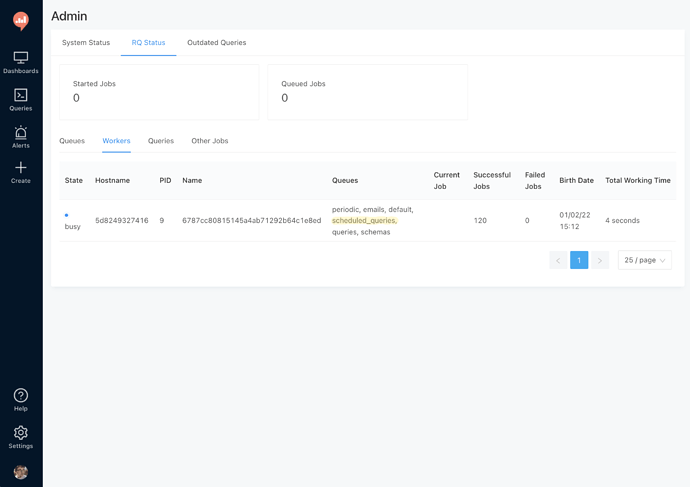Open Queries in the sidebar
This screenshot has height=487, width=690.
click(21, 100)
